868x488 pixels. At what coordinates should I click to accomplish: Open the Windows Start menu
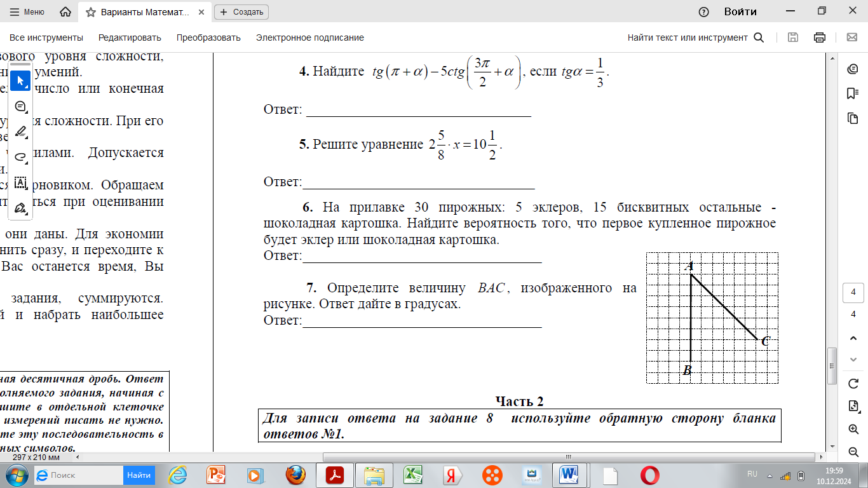[16, 475]
